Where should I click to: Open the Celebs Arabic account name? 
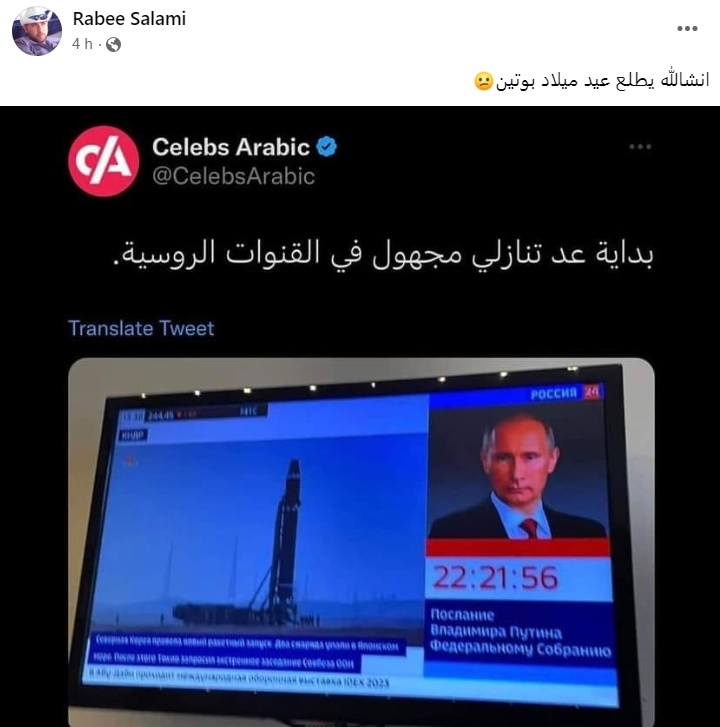point(231,147)
